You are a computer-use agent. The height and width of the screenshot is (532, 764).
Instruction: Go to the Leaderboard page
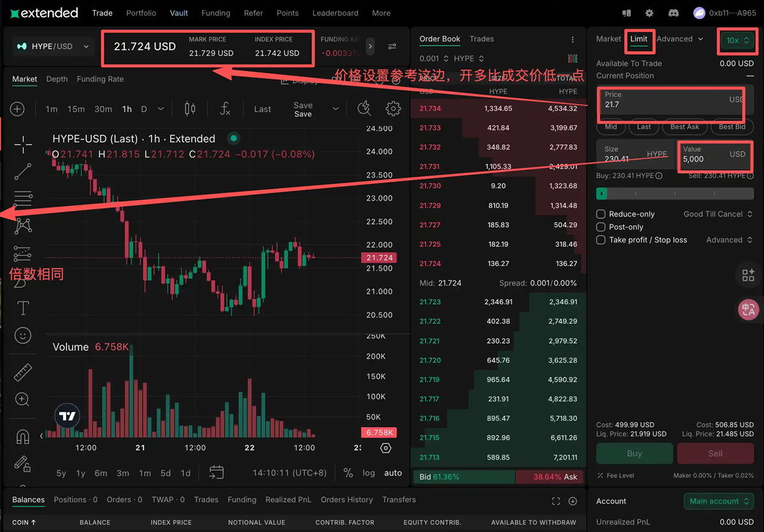(336, 13)
